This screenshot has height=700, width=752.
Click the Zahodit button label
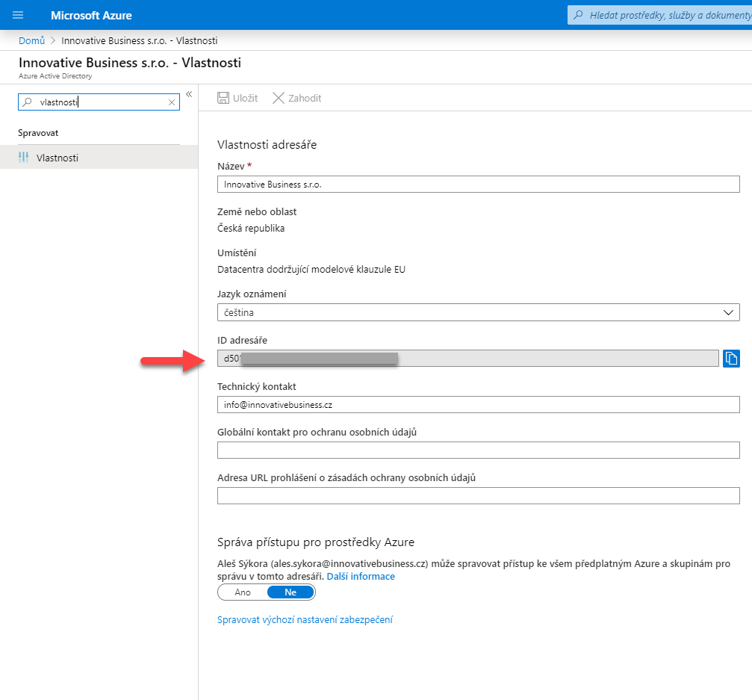[305, 98]
